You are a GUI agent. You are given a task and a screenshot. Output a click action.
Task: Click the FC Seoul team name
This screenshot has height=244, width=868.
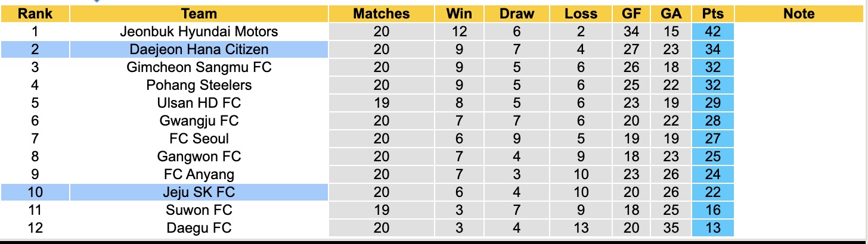[x=199, y=139]
